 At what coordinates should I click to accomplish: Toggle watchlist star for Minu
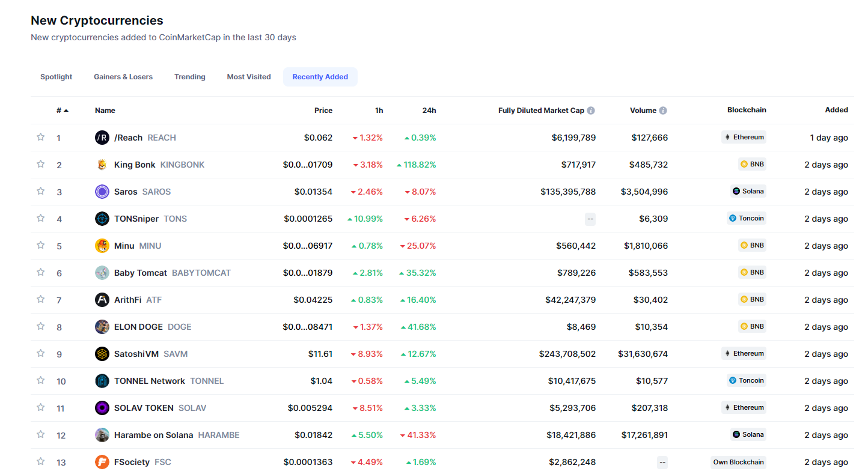point(41,245)
